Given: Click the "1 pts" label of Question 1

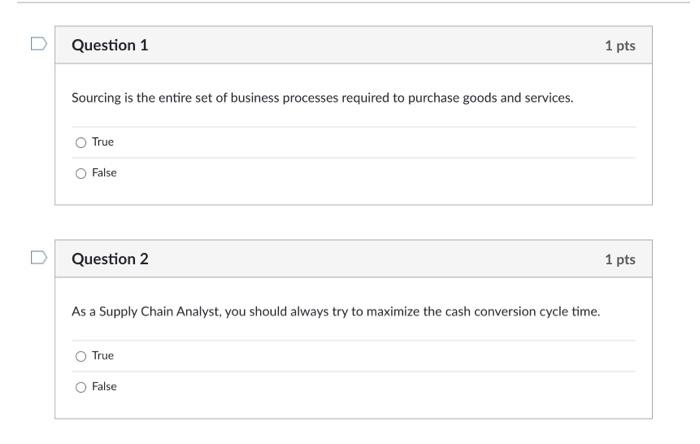Looking at the screenshot, I should [x=620, y=46].
